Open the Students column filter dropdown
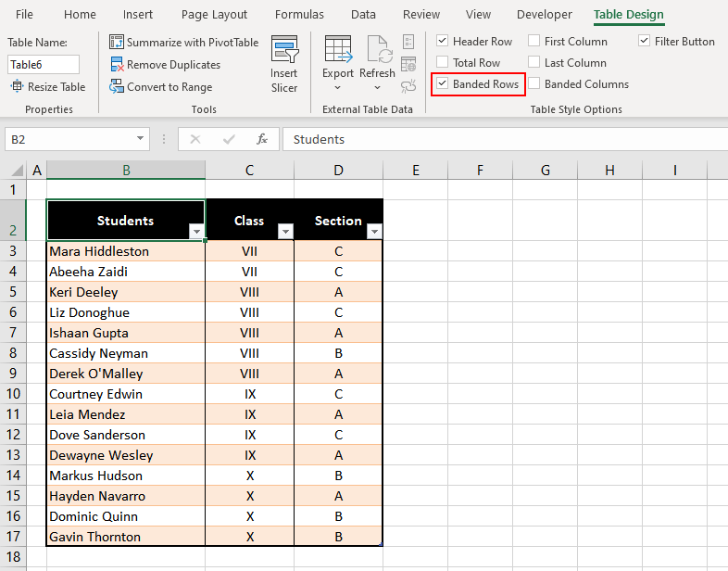The height and width of the screenshot is (571, 728). [197, 232]
